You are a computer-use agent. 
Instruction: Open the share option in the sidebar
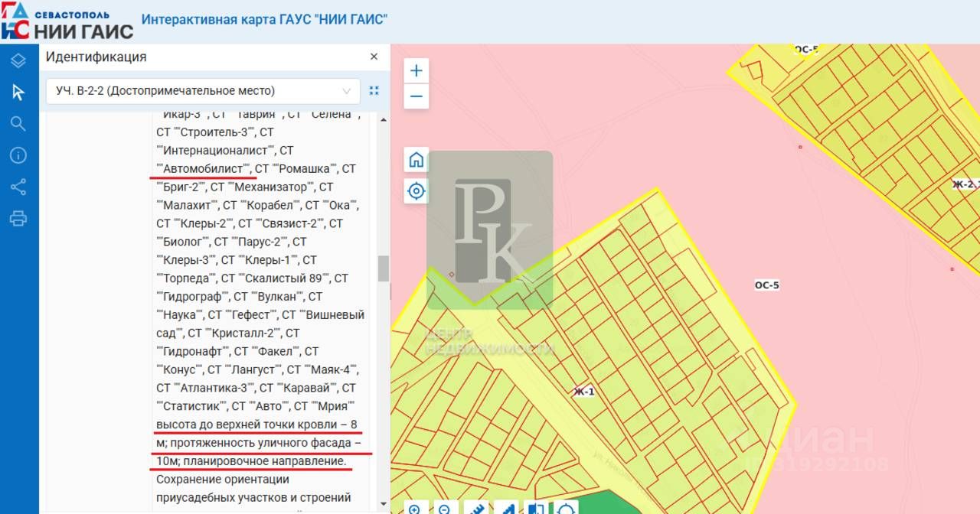18,187
